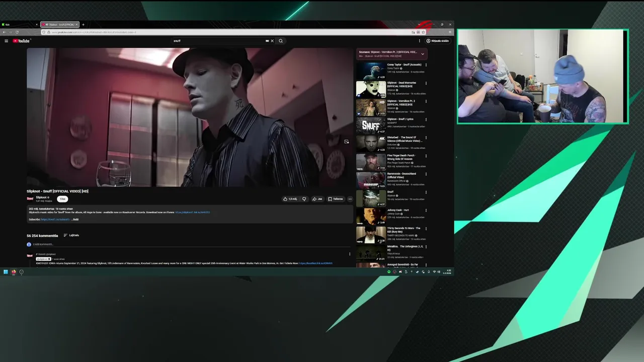The width and height of the screenshot is (644, 362).
Task: Click the miniplayer icon at player's right edge
Action: coord(346,142)
